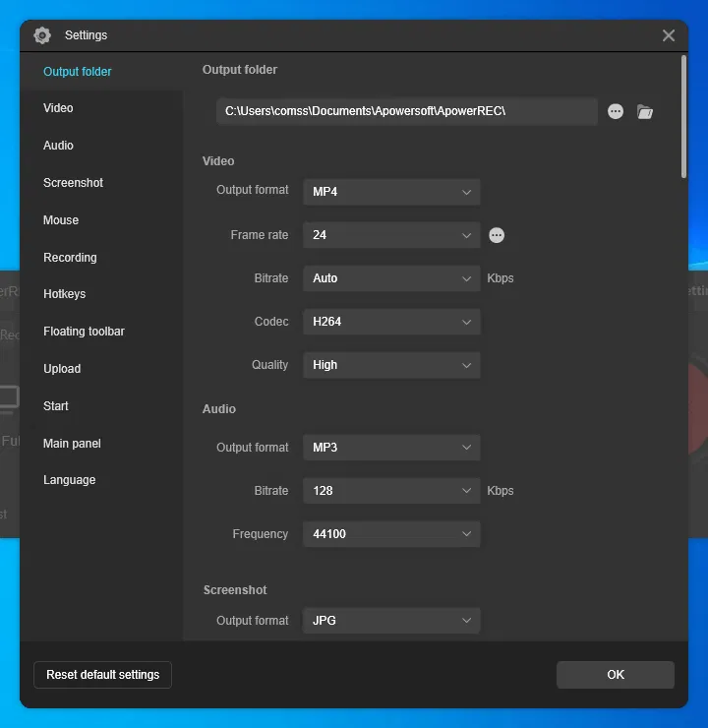This screenshot has height=728, width=708.
Task: Switch to Audio settings section
Action: pos(58,146)
